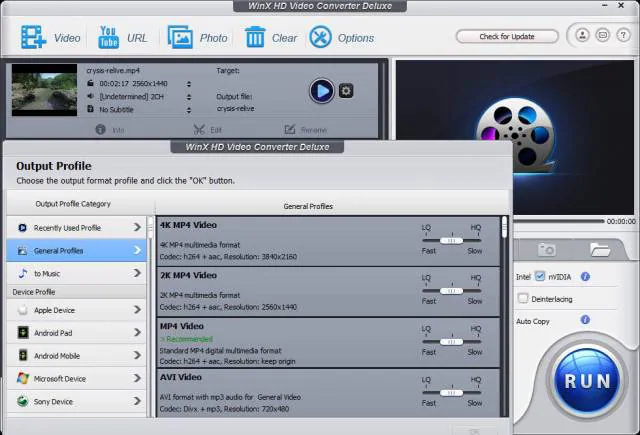Select the recommended MP4 Video profile
The width and height of the screenshot is (640, 435).
coord(328,343)
